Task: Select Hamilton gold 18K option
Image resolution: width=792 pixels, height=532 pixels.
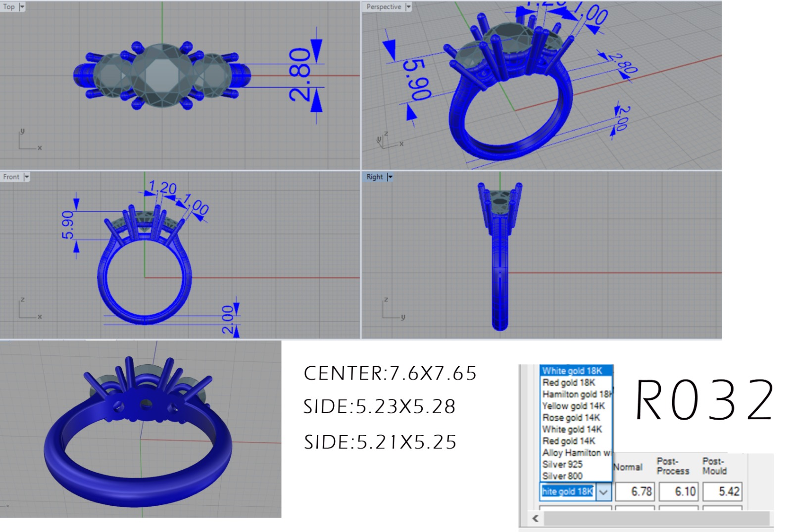Action: (x=576, y=394)
